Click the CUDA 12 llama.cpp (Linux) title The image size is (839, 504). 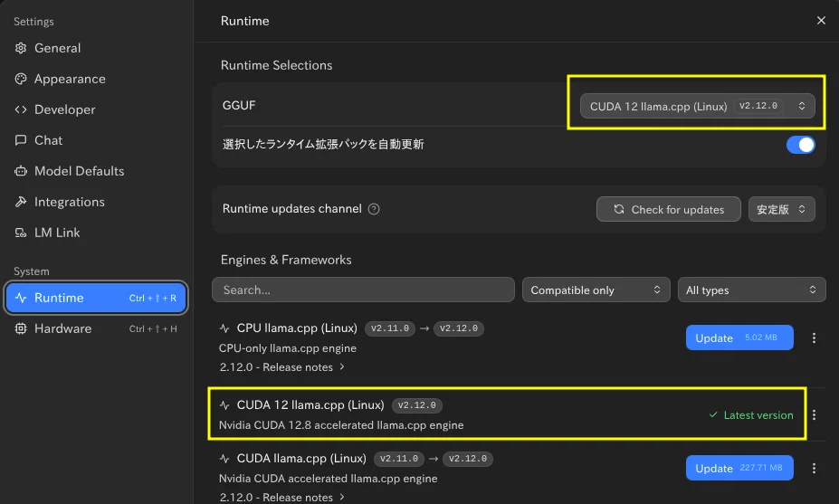click(310, 405)
